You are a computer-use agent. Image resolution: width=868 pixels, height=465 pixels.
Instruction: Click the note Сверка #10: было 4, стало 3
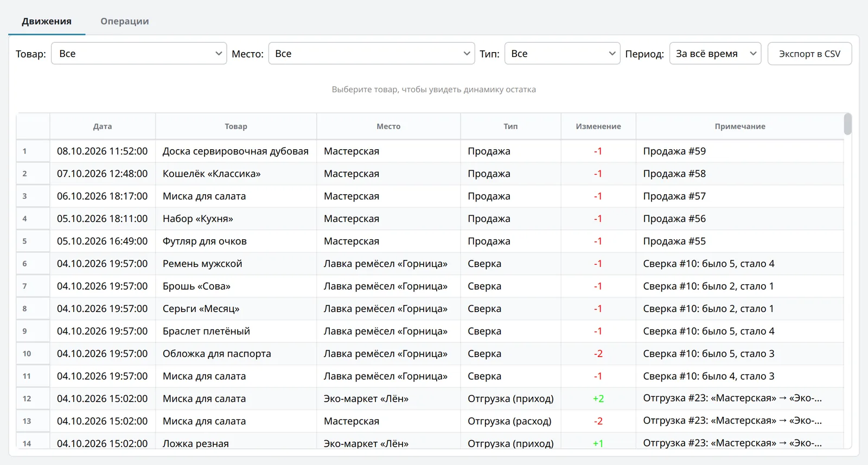740,377
